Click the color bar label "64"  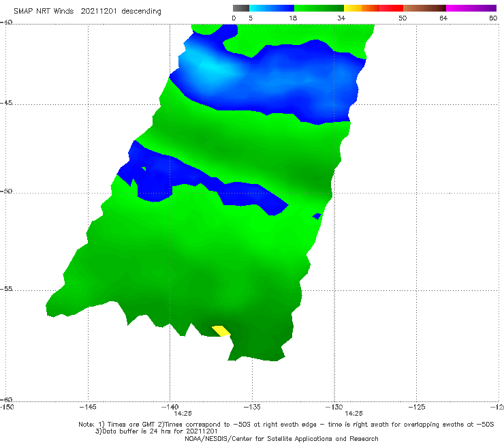pyautogui.click(x=443, y=18)
